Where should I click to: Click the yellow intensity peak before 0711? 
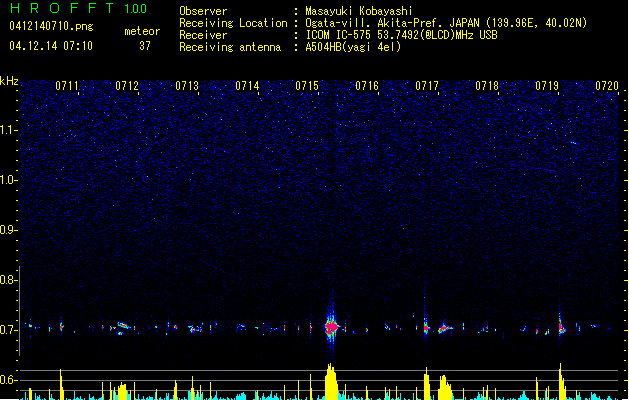[x=61, y=384]
